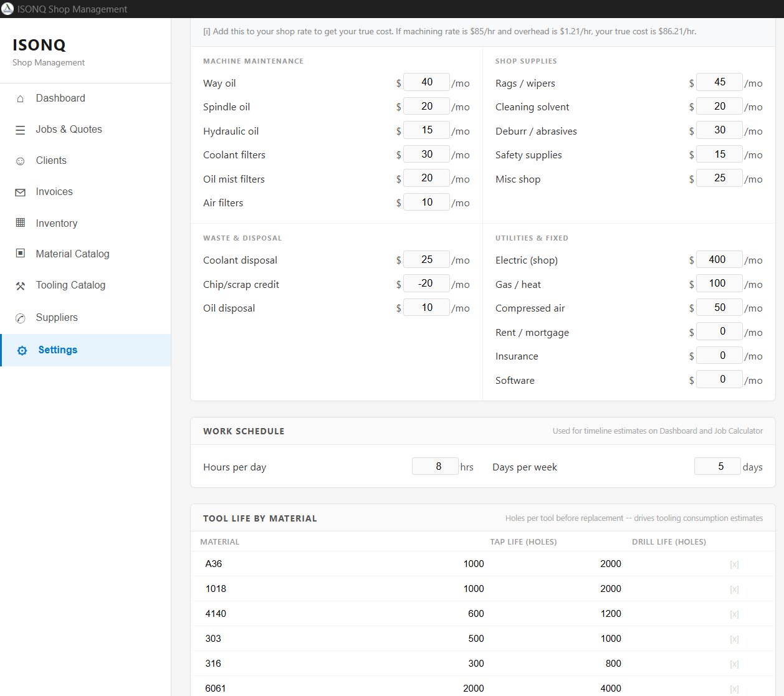784x696 pixels.
Task: Open the Suppliers icon
Action: 21,317
